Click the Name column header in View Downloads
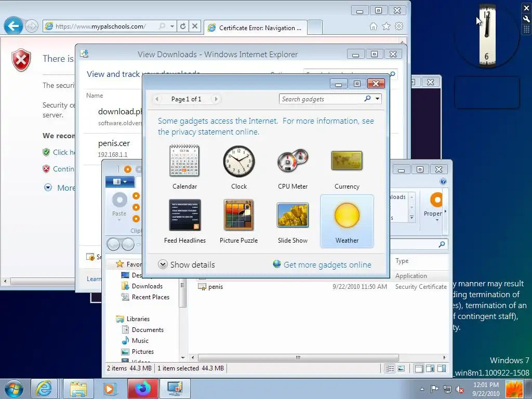 [x=95, y=96]
